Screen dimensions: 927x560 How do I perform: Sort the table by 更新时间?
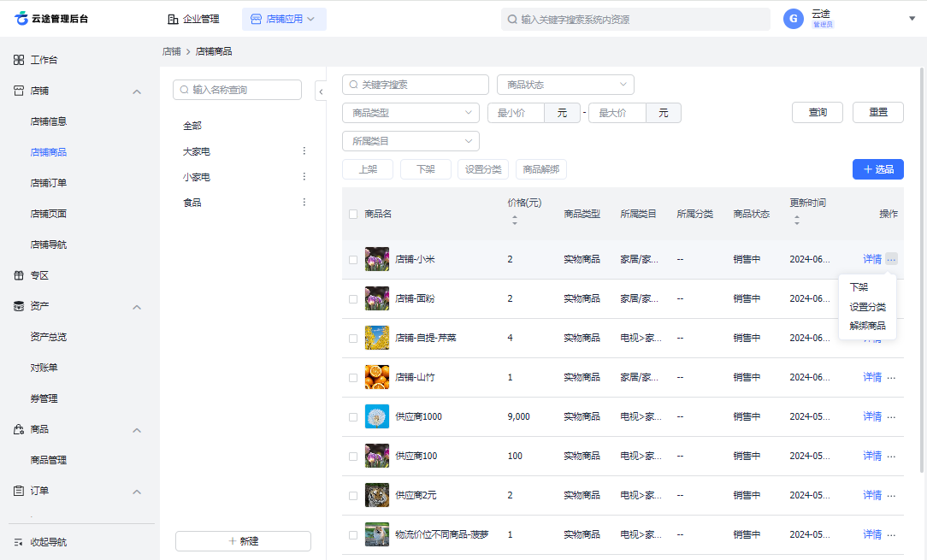coord(797,220)
